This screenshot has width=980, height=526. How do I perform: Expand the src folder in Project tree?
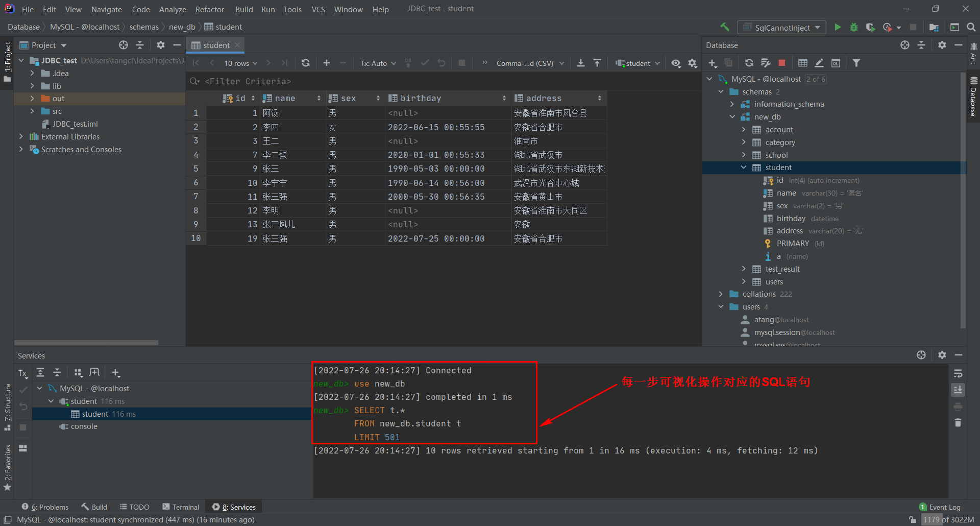pos(32,111)
